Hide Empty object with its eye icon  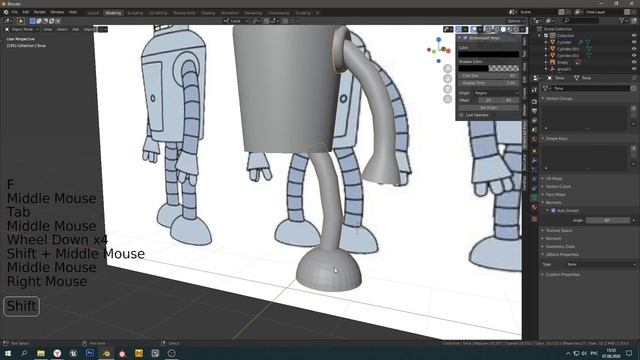click(634, 62)
